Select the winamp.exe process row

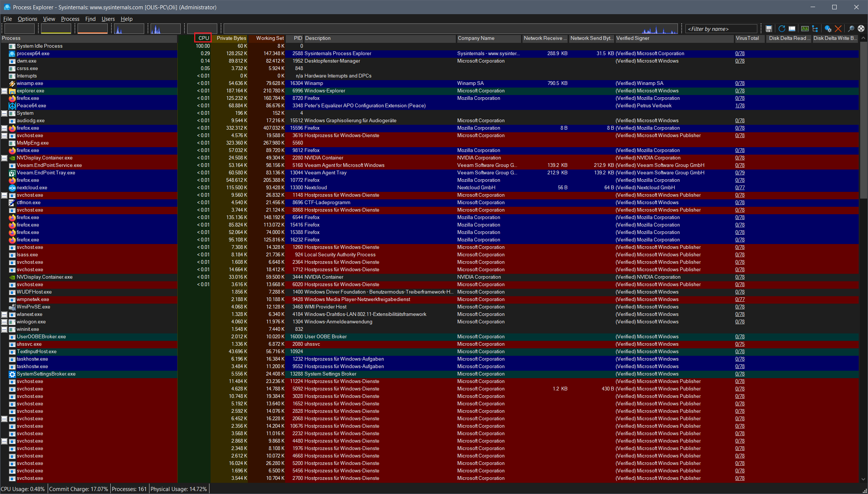point(30,83)
